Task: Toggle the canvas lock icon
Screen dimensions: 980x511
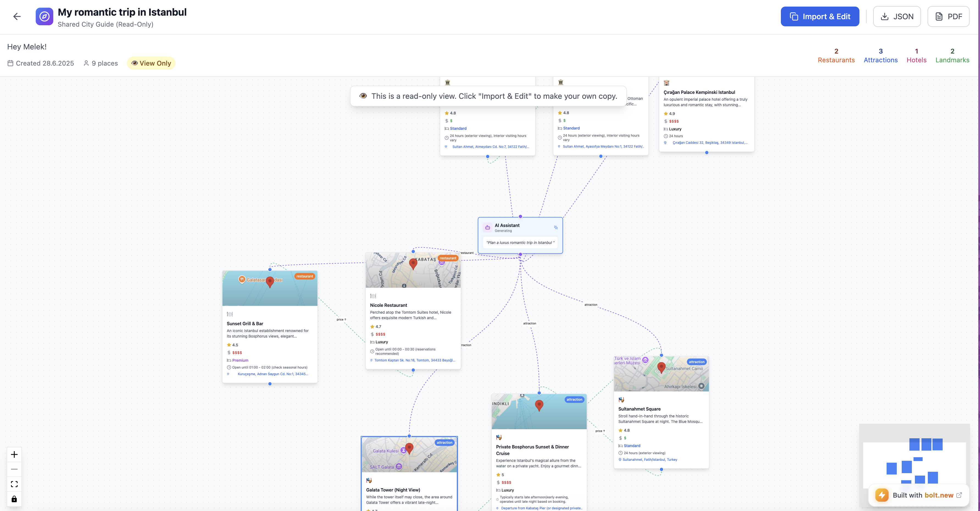Action: tap(15, 499)
